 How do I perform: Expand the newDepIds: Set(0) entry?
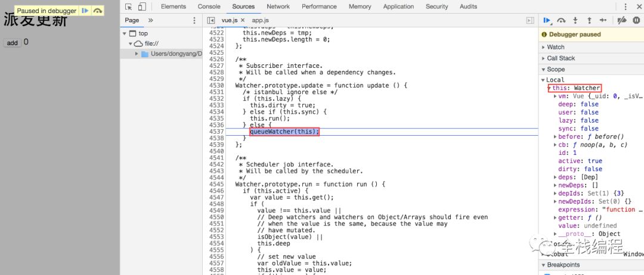pyautogui.click(x=555, y=201)
